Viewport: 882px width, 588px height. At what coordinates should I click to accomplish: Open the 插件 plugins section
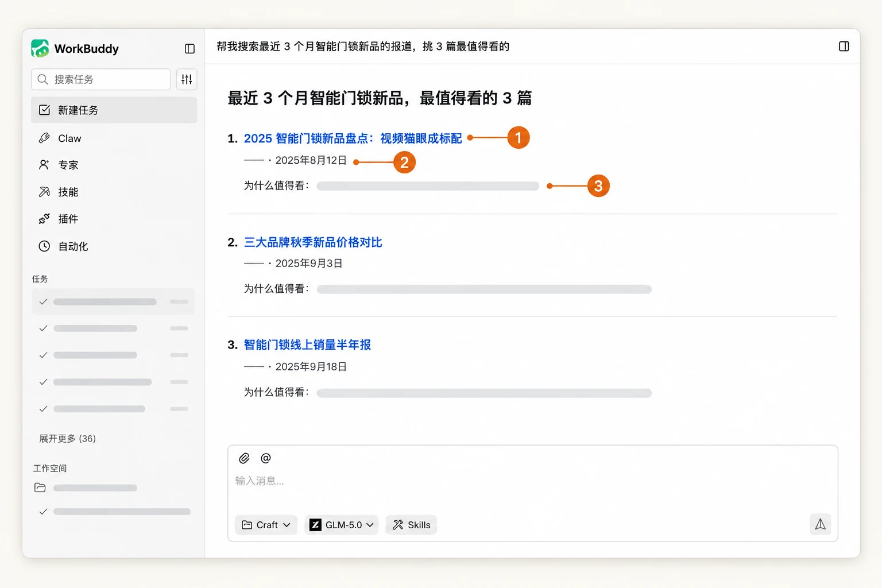tap(114, 219)
